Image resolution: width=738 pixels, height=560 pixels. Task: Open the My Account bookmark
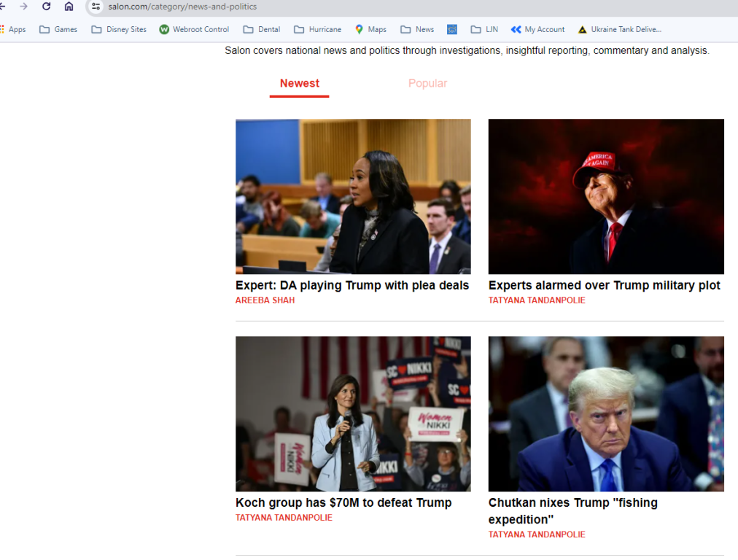[537, 29]
